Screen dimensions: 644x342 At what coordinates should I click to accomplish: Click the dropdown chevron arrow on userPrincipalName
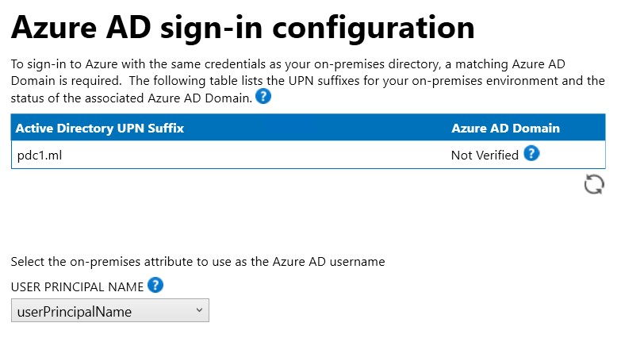click(199, 310)
